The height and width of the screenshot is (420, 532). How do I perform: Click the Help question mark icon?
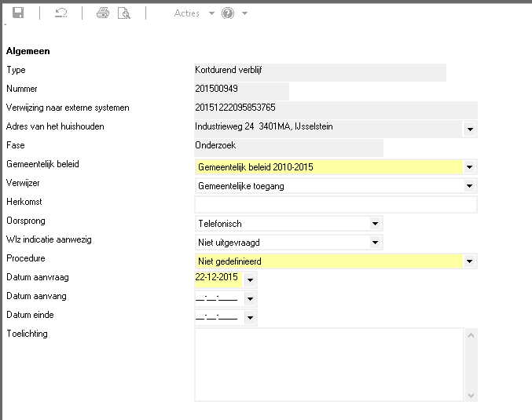coord(228,13)
